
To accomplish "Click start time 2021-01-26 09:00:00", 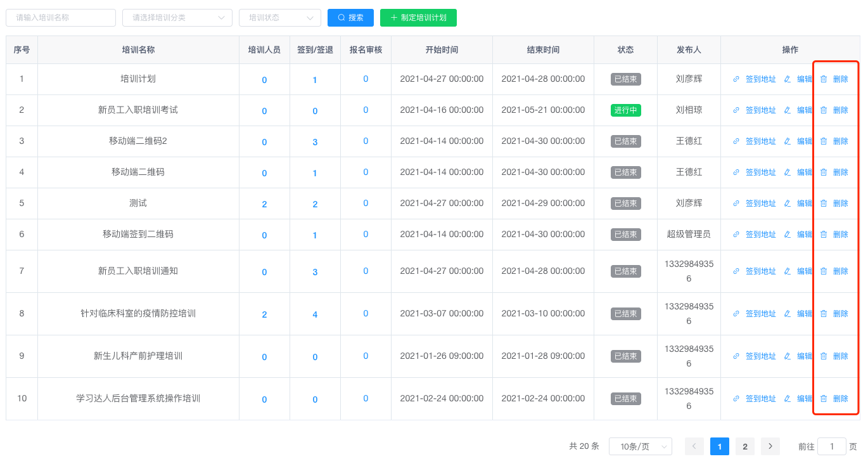I will click(442, 356).
